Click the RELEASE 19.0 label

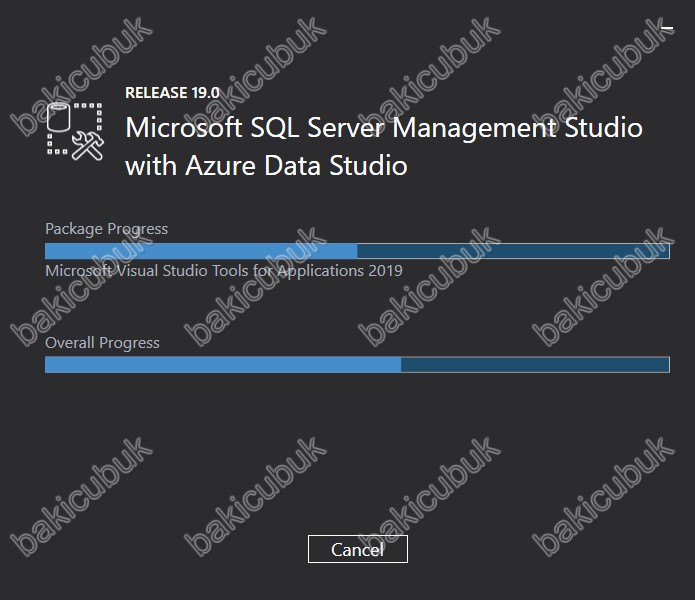[x=172, y=93]
